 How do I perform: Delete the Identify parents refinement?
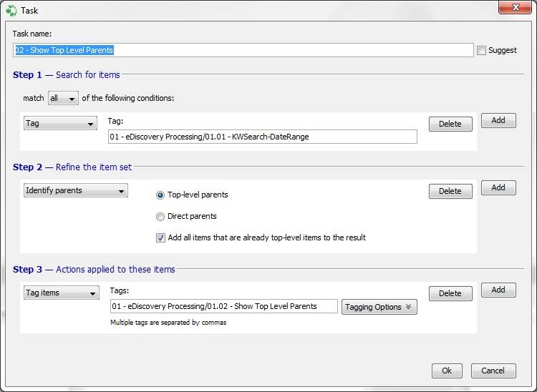(x=450, y=191)
